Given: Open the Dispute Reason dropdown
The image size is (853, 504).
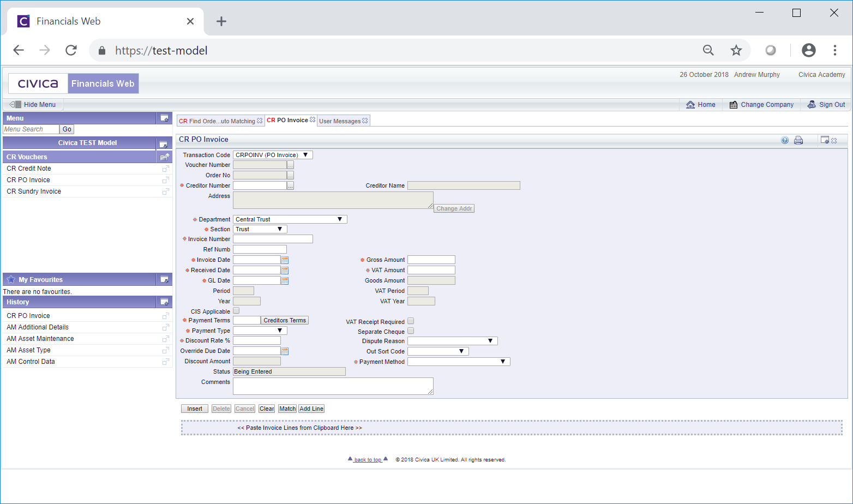Looking at the screenshot, I should [452, 341].
